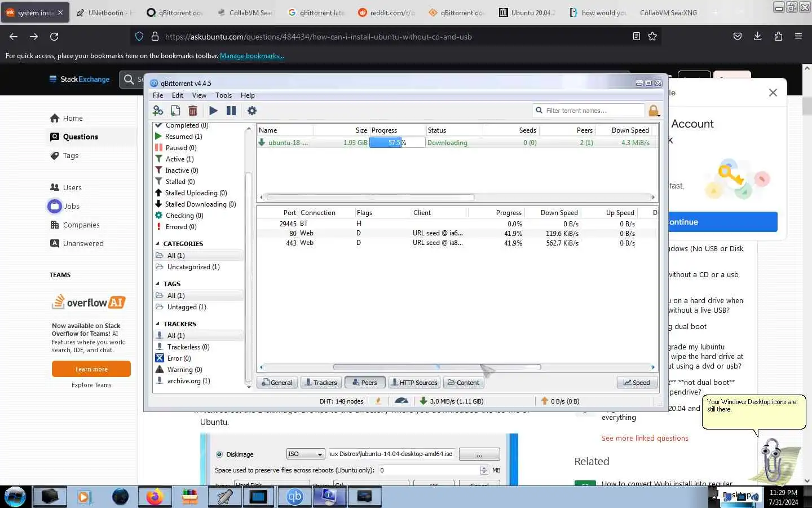The image size is (812, 508).
Task: Click the Learn more orange button
Action: pyautogui.click(x=91, y=369)
